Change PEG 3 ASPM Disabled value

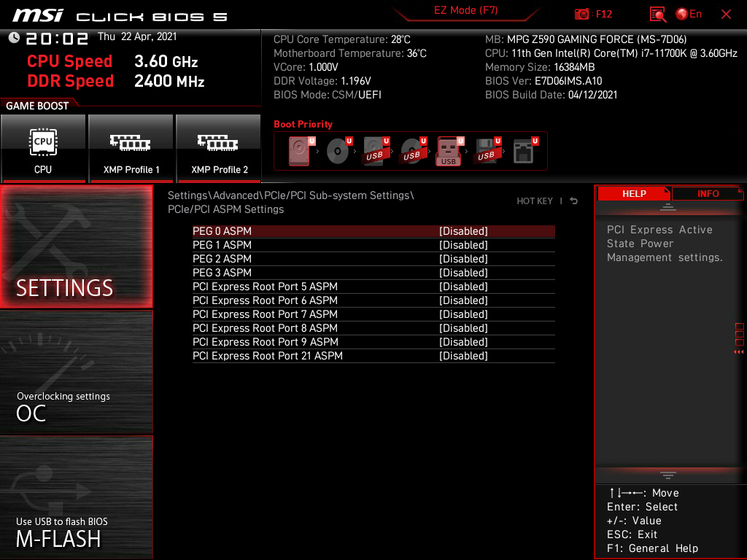[x=463, y=273]
